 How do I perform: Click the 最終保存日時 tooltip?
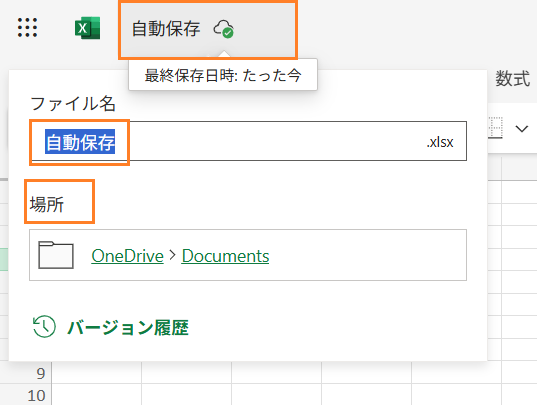[x=223, y=75]
